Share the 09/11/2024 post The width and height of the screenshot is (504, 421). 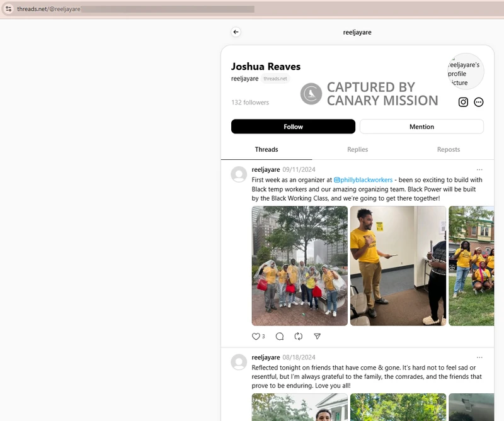(x=318, y=336)
